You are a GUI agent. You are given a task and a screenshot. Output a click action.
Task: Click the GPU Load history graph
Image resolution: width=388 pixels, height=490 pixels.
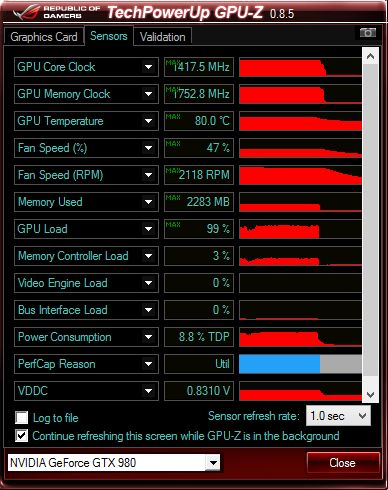pyautogui.click(x=300, y=229)
